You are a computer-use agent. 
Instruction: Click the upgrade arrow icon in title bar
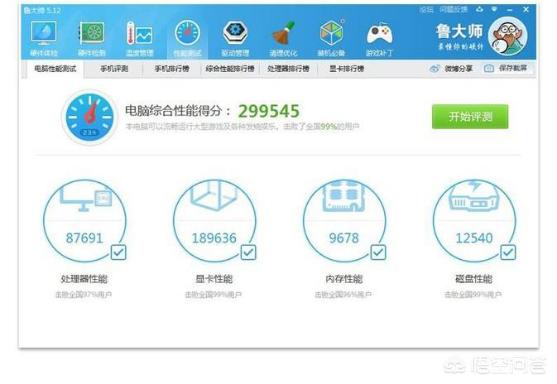480,10
